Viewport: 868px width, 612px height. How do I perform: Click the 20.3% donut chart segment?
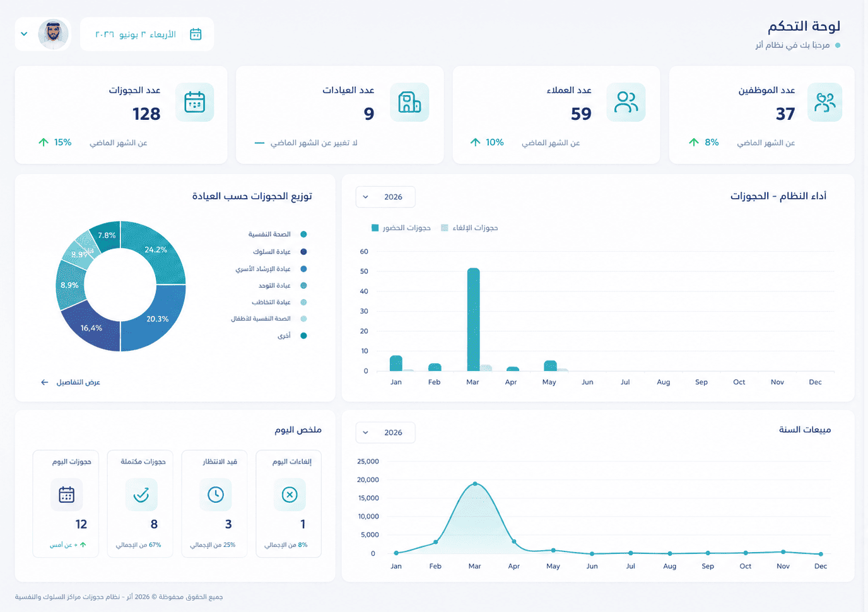point(158,319)
